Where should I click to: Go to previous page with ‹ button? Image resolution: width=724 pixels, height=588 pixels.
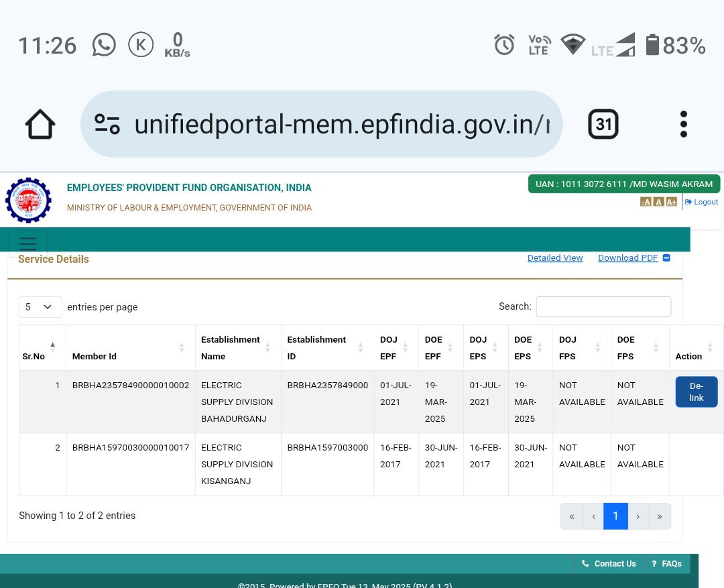593,516
